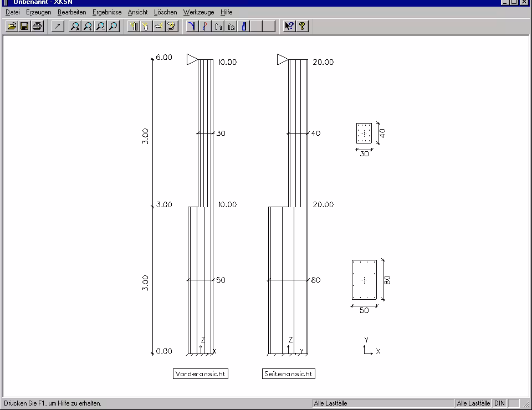Select the arrow pointer tool icon

[x=58, y=26]
